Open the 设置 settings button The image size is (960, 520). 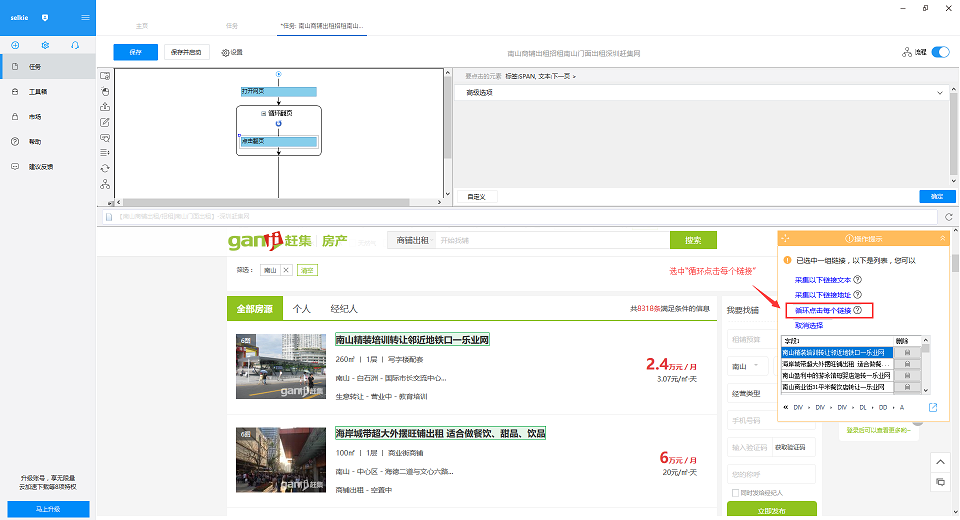[x=233, y=53]
